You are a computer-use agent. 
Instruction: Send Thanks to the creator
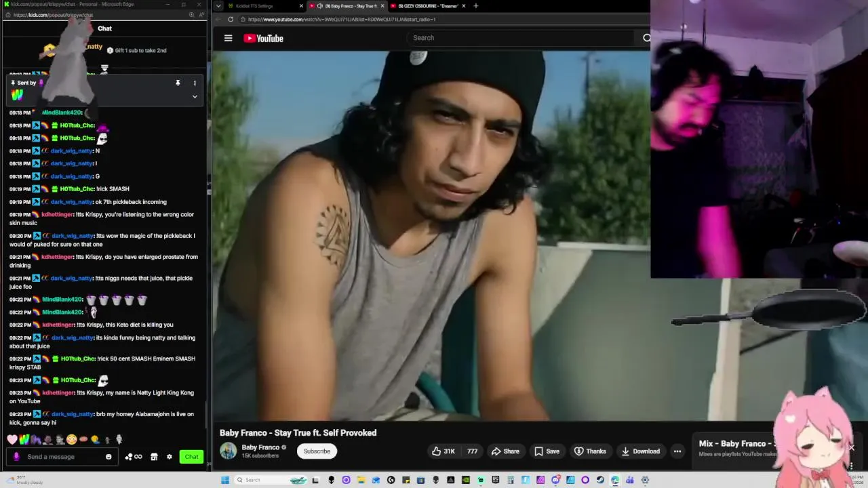pyautogui.click(x=590, y=451)
